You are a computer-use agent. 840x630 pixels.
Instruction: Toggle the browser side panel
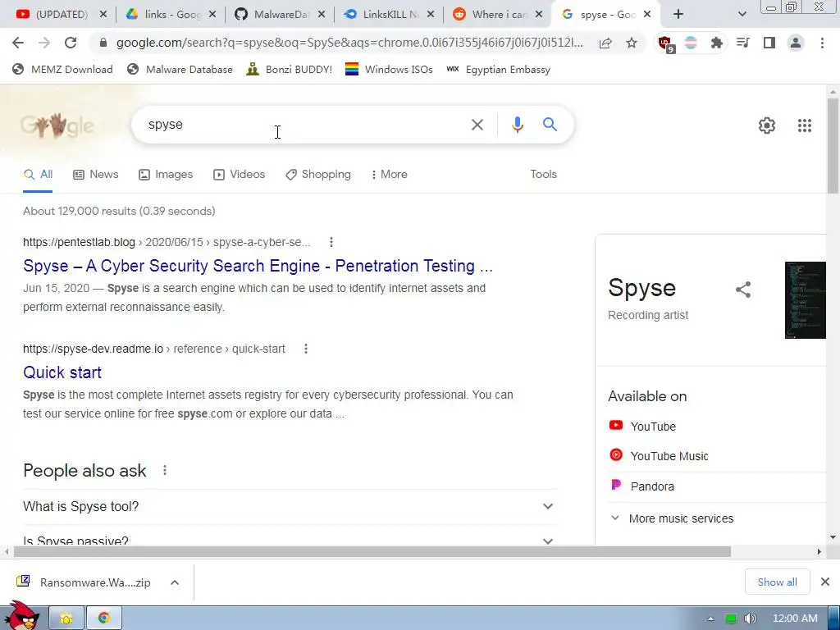(x=769, y=43)
